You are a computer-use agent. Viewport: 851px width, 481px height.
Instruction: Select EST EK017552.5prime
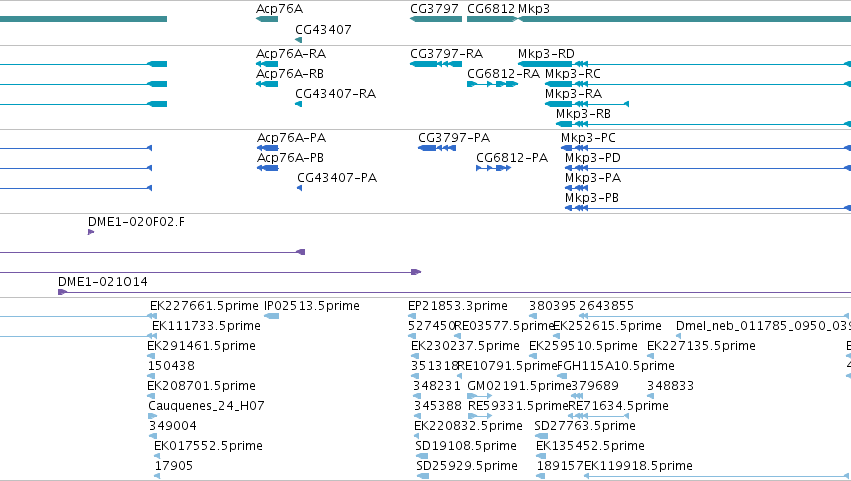click(x=208, y=446)
